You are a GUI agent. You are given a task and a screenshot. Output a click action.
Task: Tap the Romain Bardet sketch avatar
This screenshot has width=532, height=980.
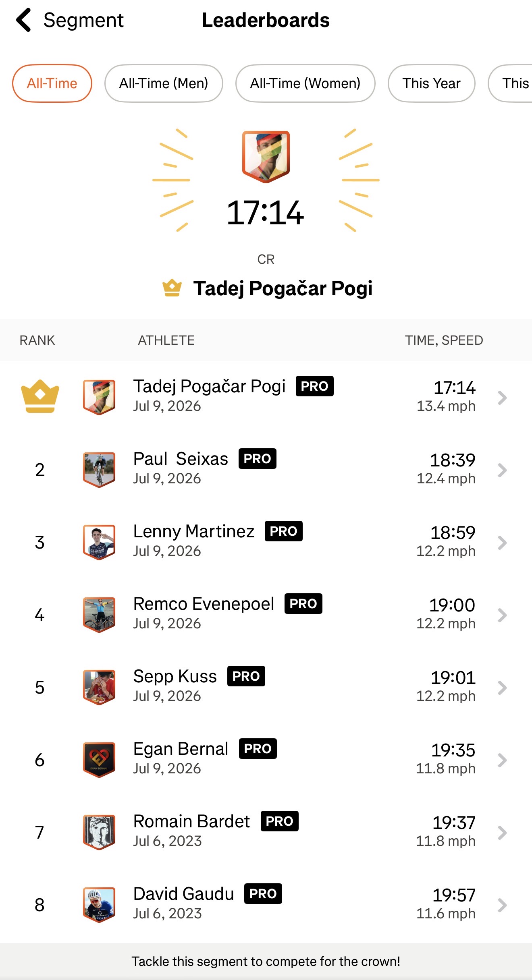pyautogui.click(x=99, y=832)
